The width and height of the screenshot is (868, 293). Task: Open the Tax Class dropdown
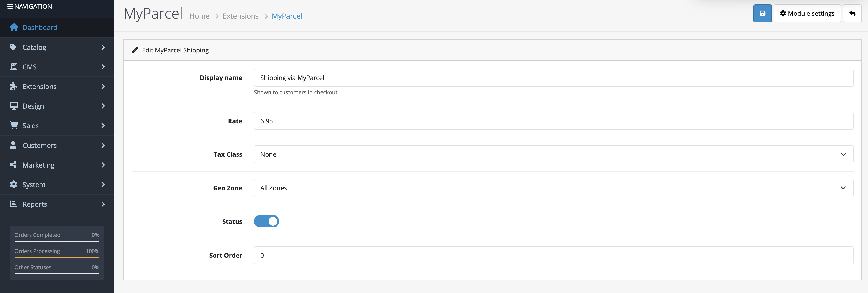[x=553, y=154]
